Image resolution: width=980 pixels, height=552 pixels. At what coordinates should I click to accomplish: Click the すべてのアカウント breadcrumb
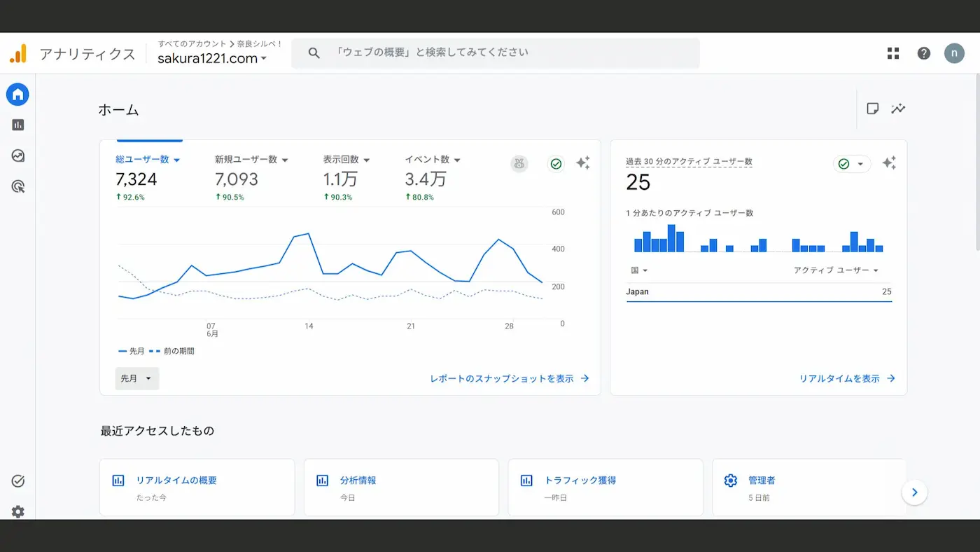192,43
